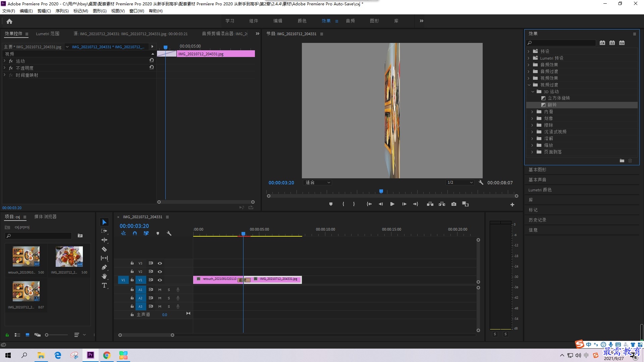644x362 pixels.
Task: Click the Lift button
Action: tap(430, 204)
